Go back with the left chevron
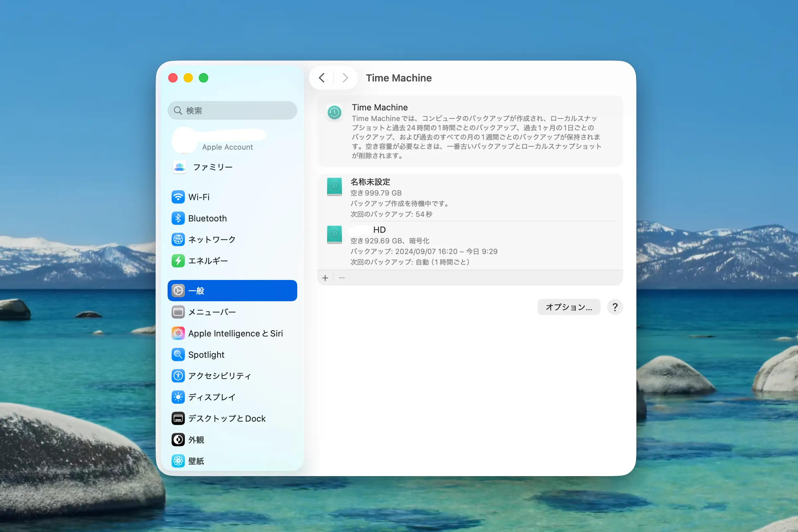The height and width of the screenshot is (532, 798). tap(322, 78)
